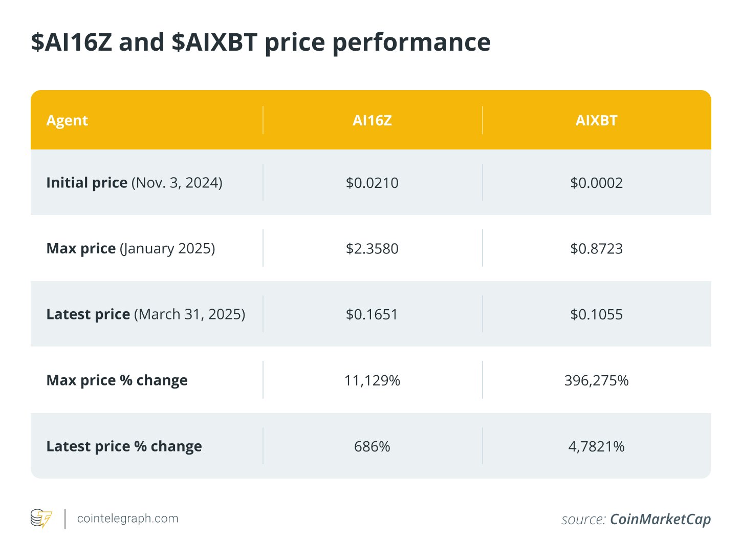The height and width of the screenshot is (560, 742).
Task: Click the Latest price (March 31, 2025) label
Action: [x=145, y=314]
